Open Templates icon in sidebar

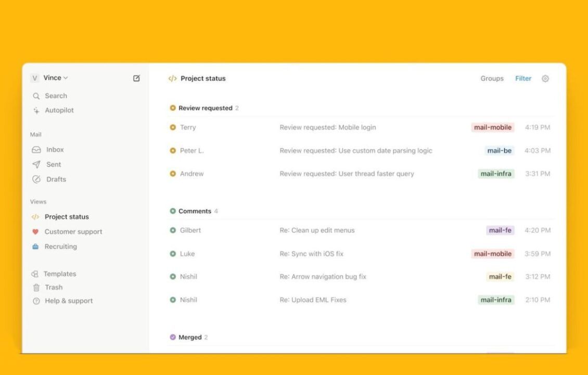(35, 274)
